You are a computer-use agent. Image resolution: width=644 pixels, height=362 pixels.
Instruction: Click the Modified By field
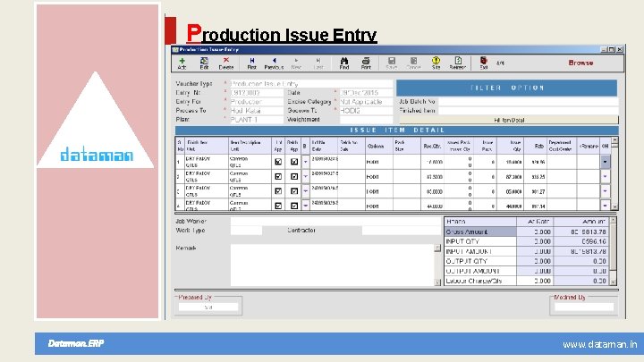pos(583,307)
